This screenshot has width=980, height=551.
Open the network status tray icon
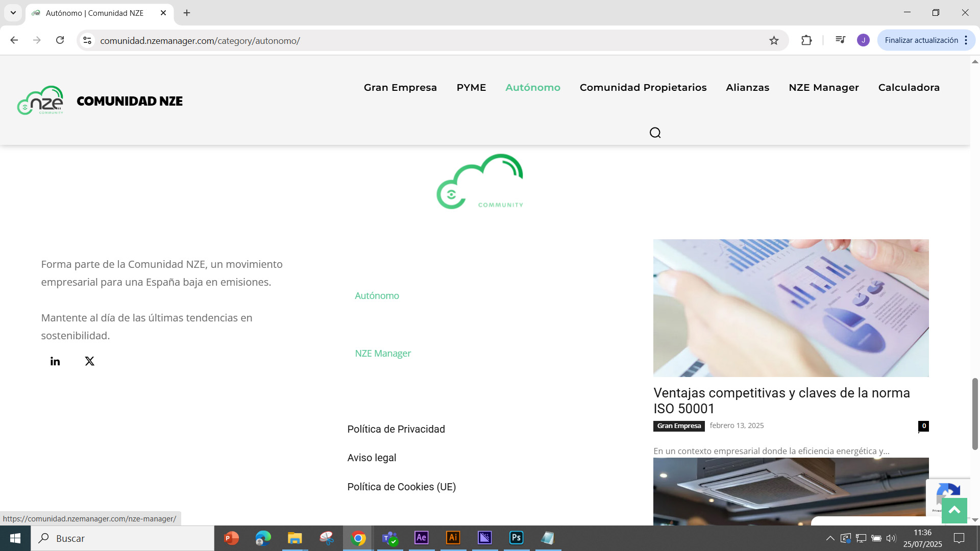coord(861,538)
